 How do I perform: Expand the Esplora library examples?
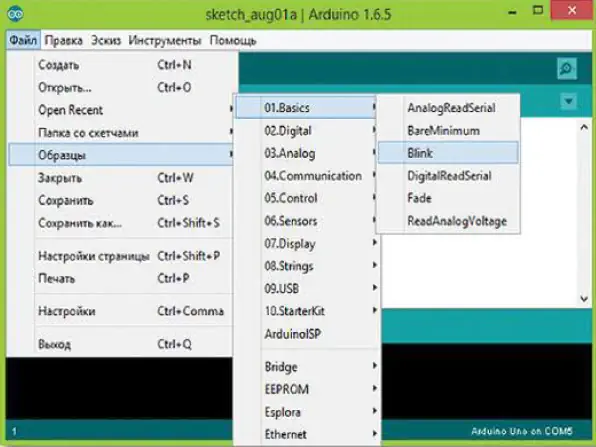point(306,412)
